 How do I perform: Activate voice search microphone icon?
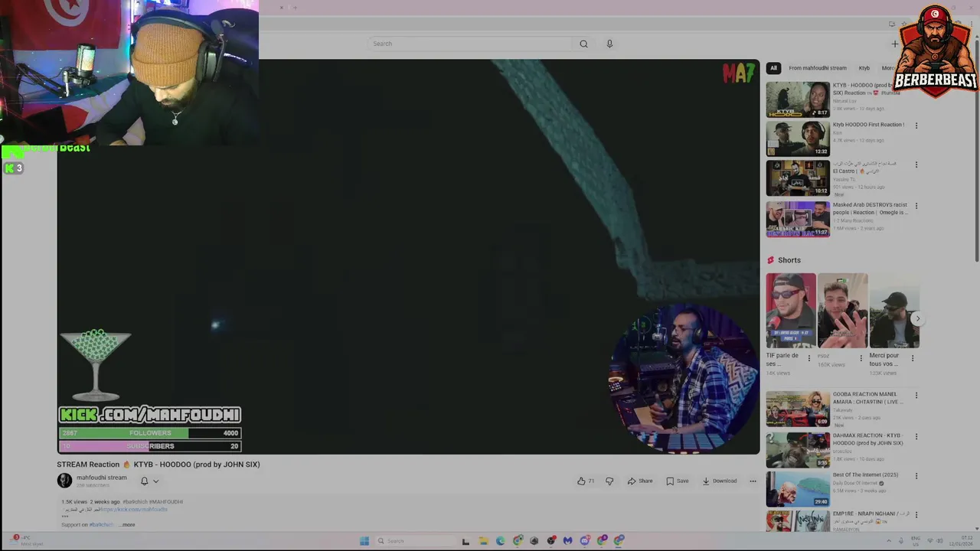tap(609, 44)
